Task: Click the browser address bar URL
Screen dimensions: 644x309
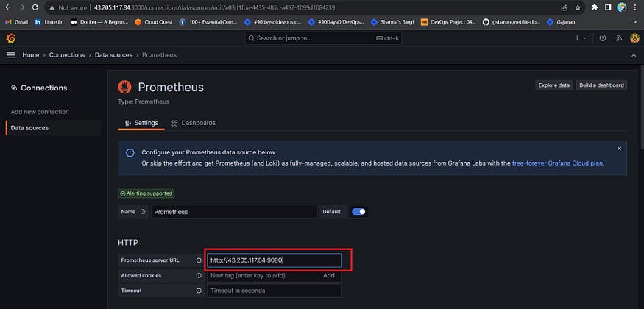Action: tap(214, 7)
